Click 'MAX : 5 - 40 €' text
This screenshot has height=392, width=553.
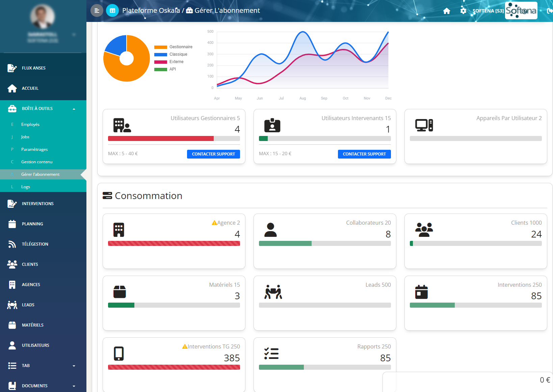(123, 154)
